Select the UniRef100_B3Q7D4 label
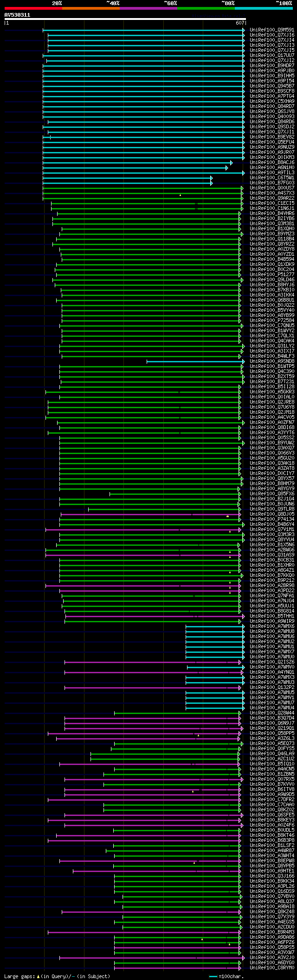297x980 pixels. point(272,718)
